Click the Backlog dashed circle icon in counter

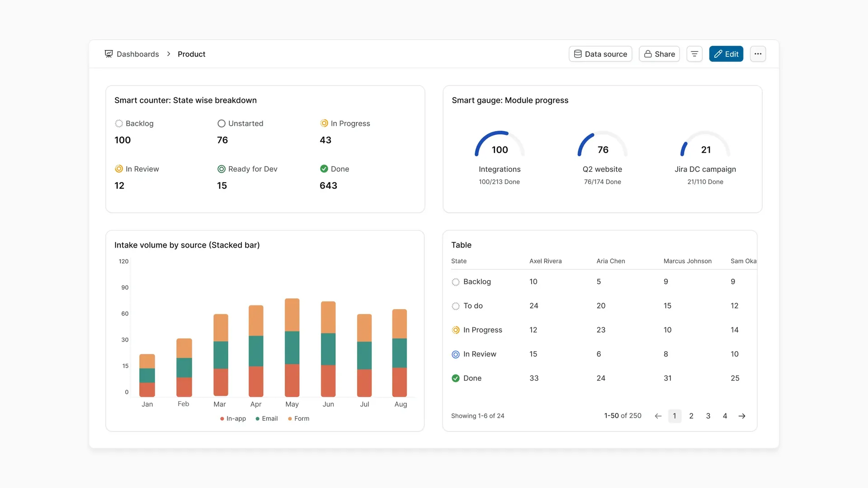(119, 123)
